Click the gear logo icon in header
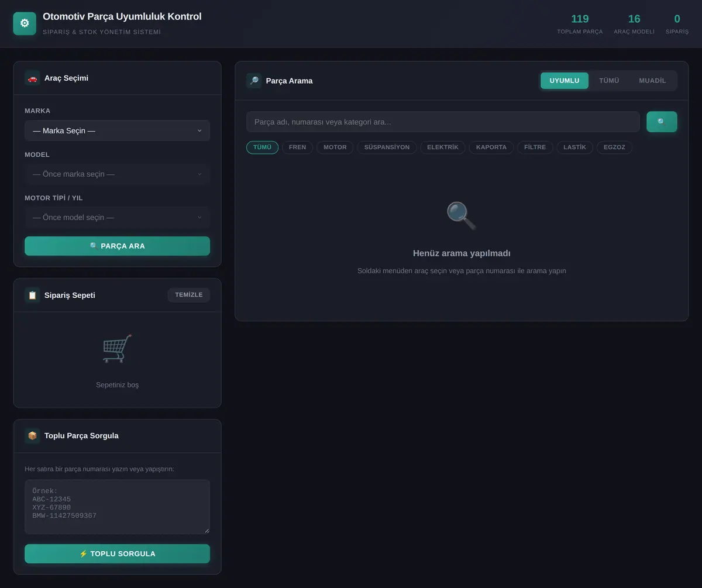This screenshot has width=702, height=588. tap(25, 23)
